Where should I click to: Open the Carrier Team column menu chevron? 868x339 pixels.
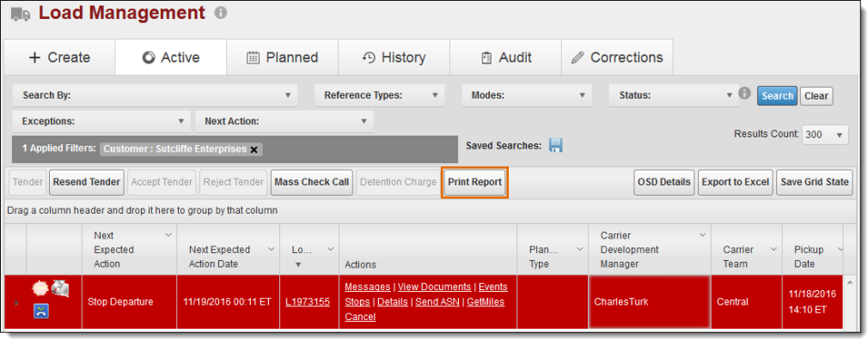(773, 250)
